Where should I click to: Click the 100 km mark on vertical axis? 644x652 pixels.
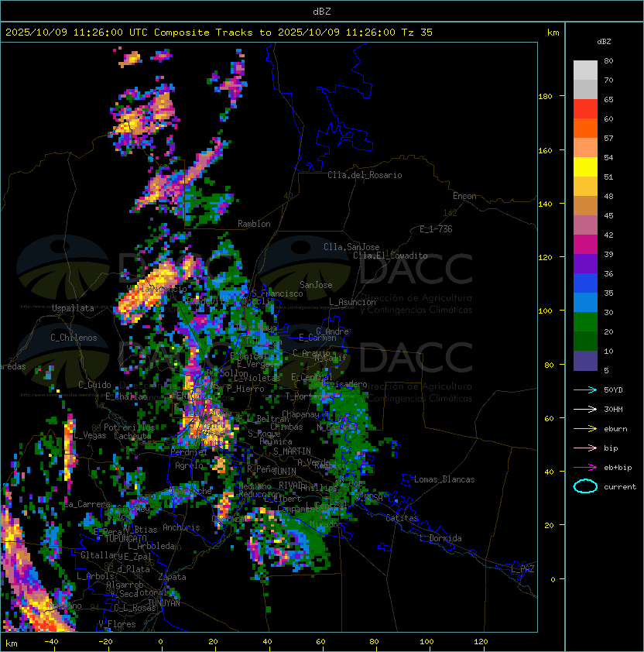545,311
